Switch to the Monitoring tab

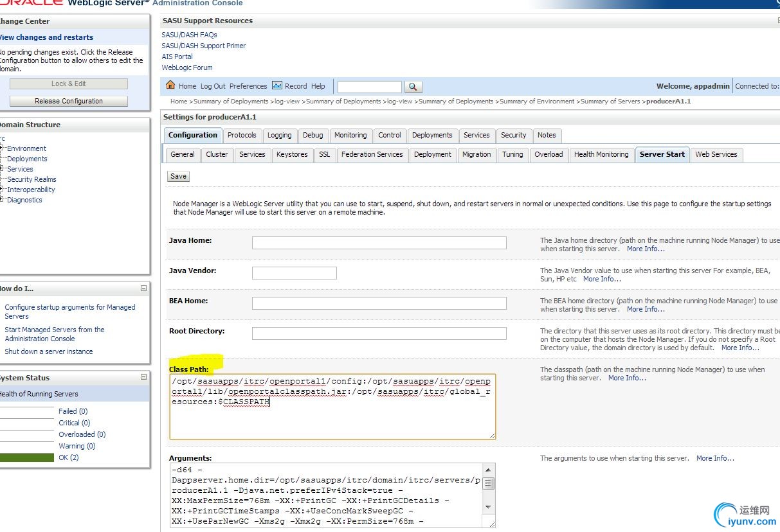pyautogui.click(x=350, y=136)
